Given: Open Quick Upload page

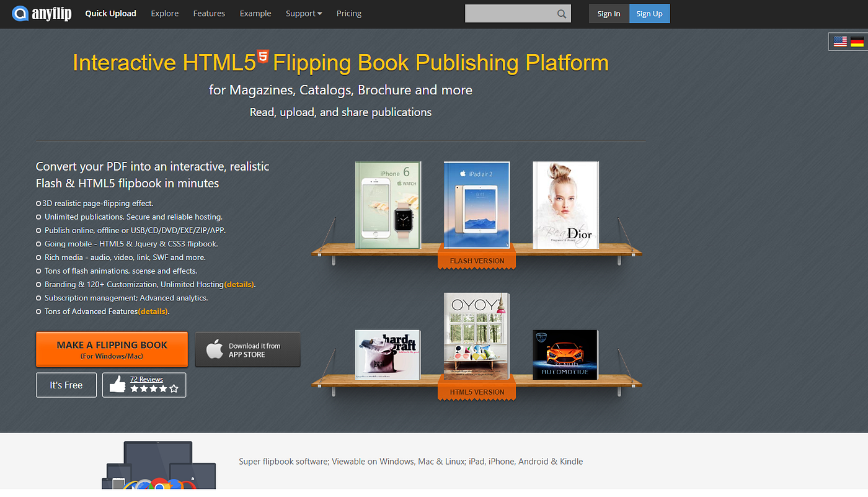Looking at the screenshot, I should tap(110, 14).
